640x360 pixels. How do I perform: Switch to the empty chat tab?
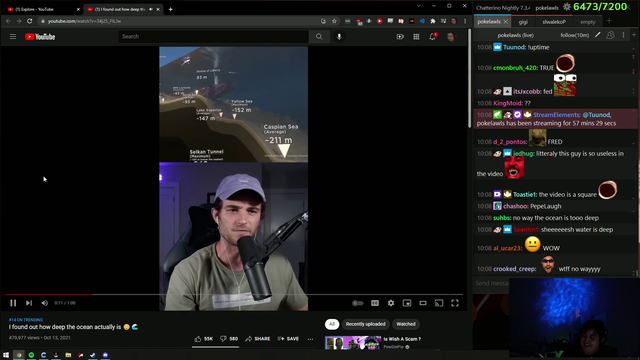click(x=588, y=22)
